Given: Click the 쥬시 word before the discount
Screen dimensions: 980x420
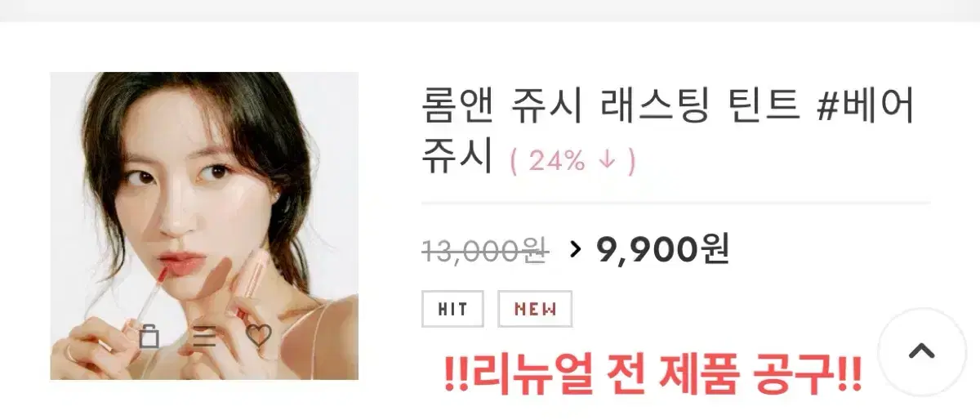Looking at the screenshot, I should (458, 157).
